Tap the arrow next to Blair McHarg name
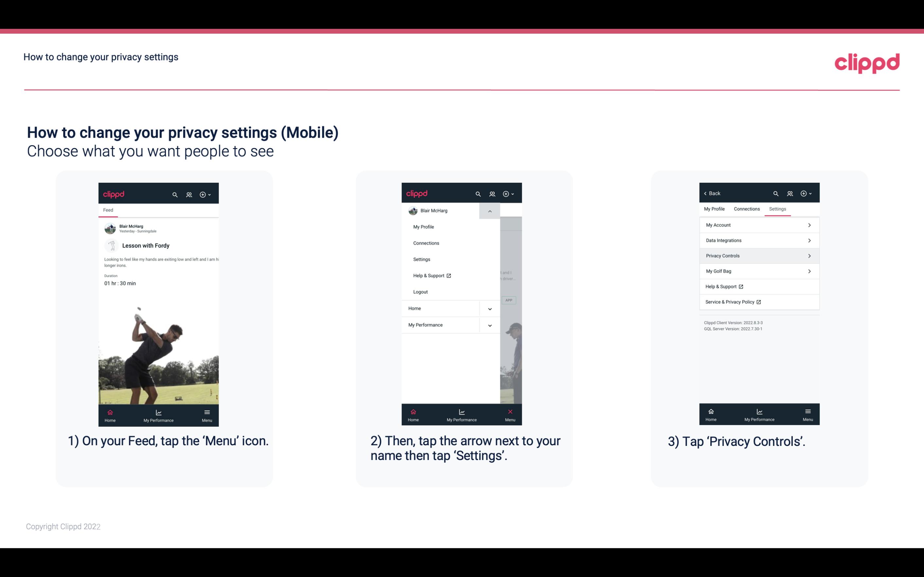 (491, 211)
